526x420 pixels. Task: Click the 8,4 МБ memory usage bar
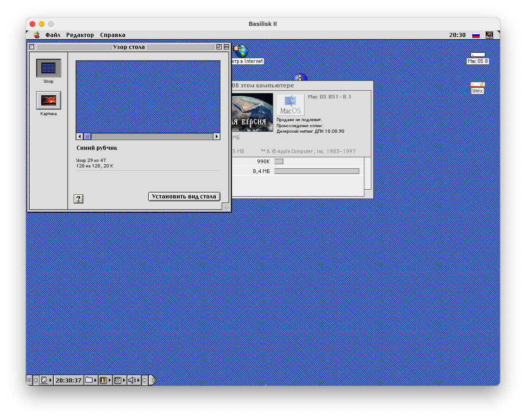317,171
